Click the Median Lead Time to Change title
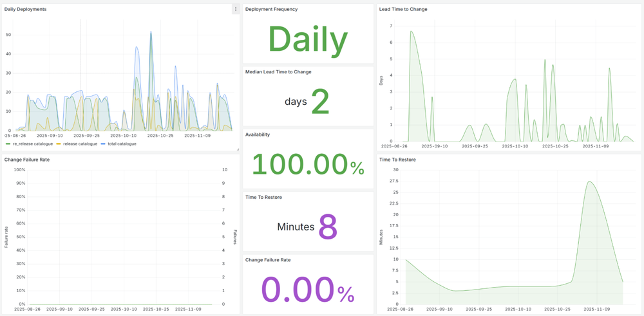Screen dimensions: 644x316 coord(278,72)
